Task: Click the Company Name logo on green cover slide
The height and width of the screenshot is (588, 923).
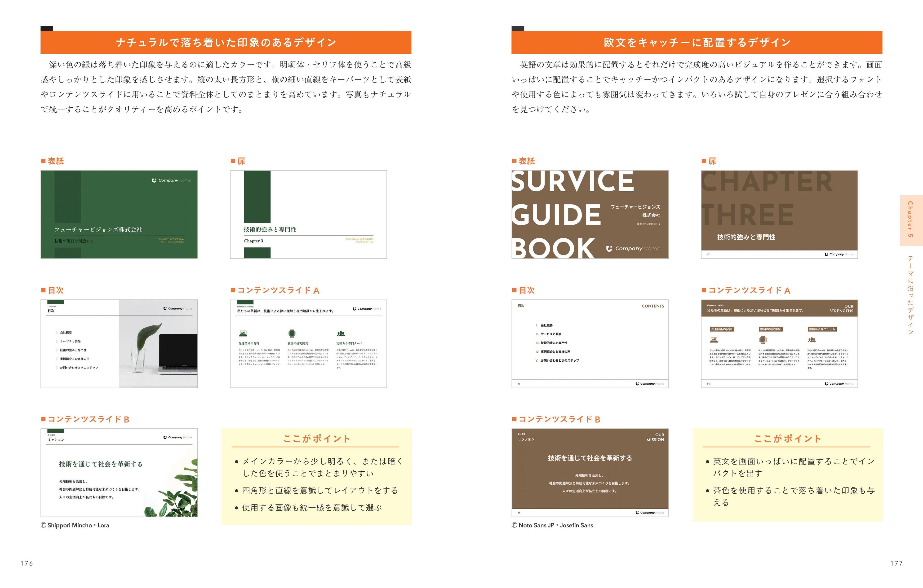Action: (x=171, y=180)
